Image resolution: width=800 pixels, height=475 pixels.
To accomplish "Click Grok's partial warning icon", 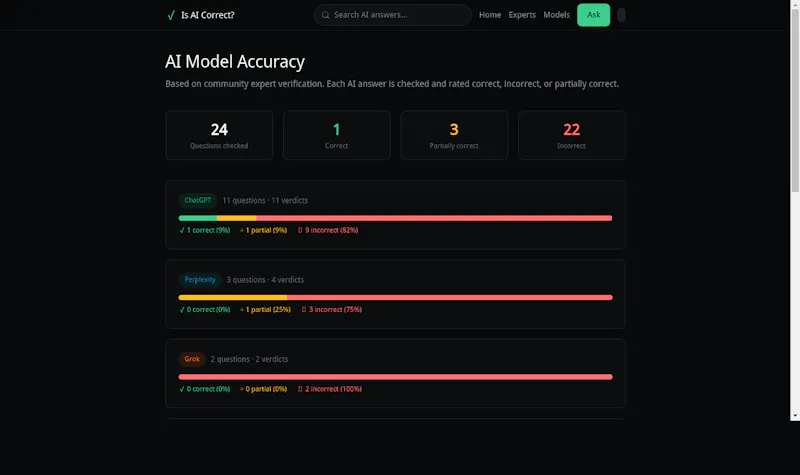I will coord(242,389).
